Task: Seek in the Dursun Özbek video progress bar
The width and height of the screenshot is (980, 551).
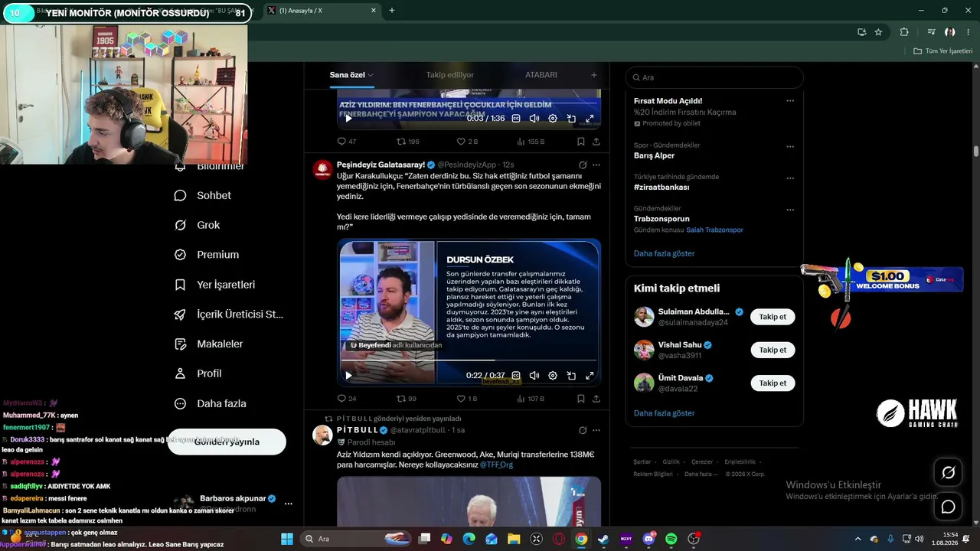Action: (x=469, y=360)
